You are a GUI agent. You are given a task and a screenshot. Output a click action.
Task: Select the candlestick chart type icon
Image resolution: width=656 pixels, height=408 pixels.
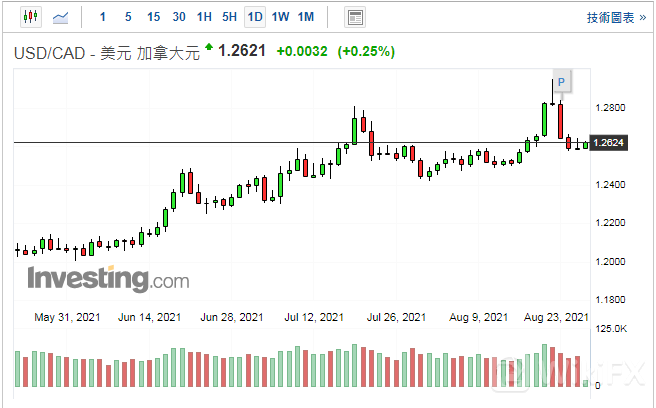pyautogui.click(x=29, y=17)
